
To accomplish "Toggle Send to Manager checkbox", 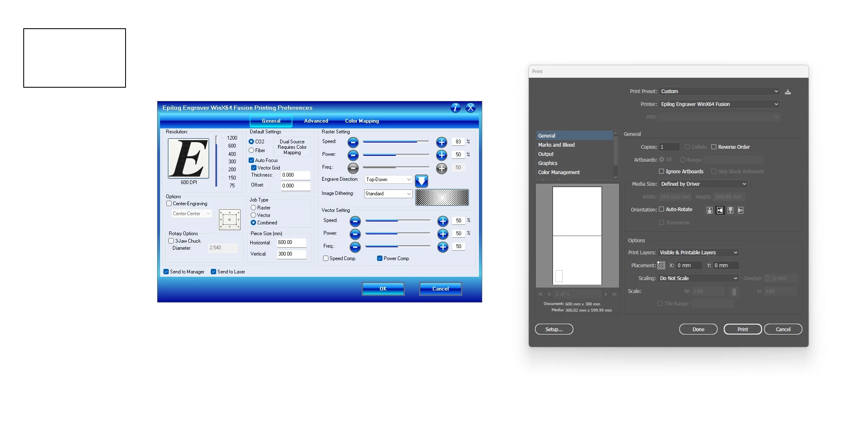I will tap(166, 272).
